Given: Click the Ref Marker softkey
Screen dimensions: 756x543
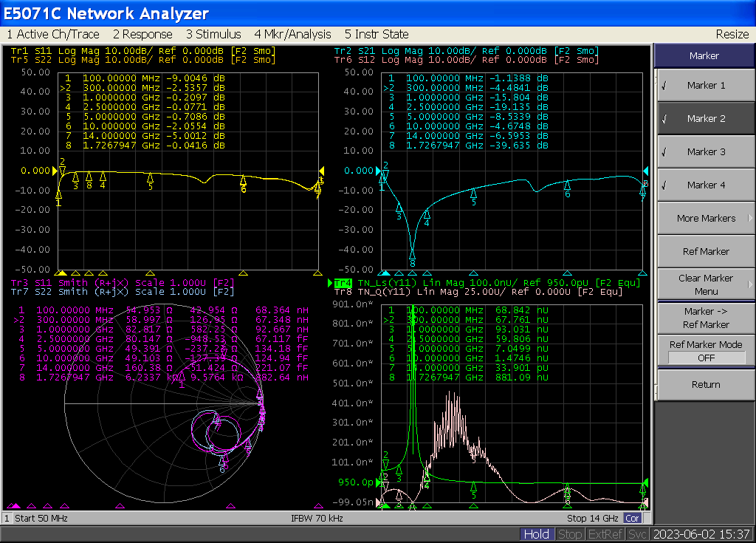Looking at the screenshot, I should [706, 251].
